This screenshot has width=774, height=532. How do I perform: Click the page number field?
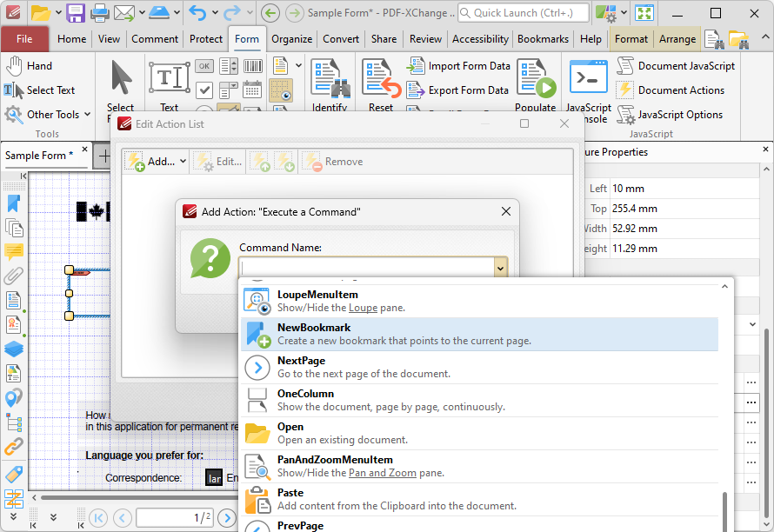coord(175,518)
